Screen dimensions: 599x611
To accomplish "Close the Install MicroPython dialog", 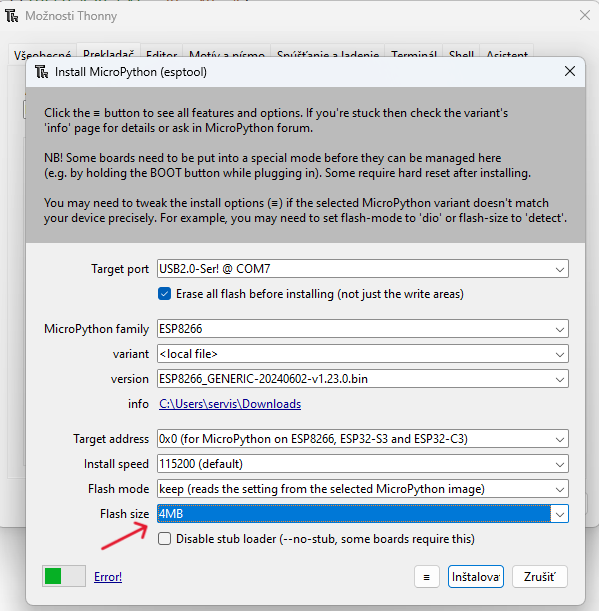I will pyautogui.click(x=570, y=71).
